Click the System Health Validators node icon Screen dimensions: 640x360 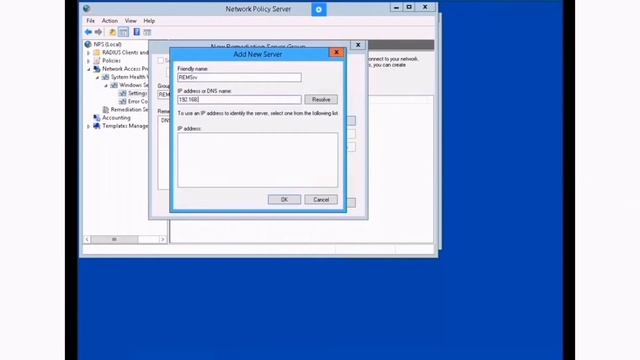click(x=105, y=77)
